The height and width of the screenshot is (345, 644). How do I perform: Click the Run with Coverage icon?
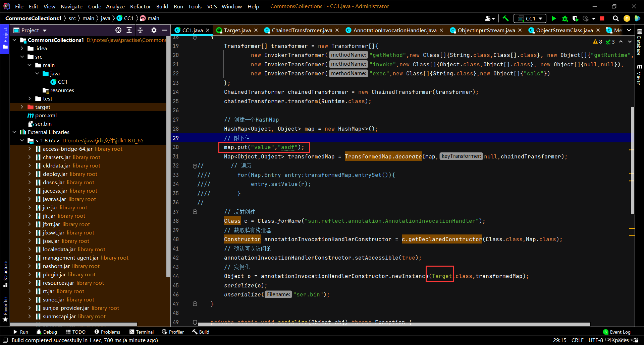click(576, 18)
